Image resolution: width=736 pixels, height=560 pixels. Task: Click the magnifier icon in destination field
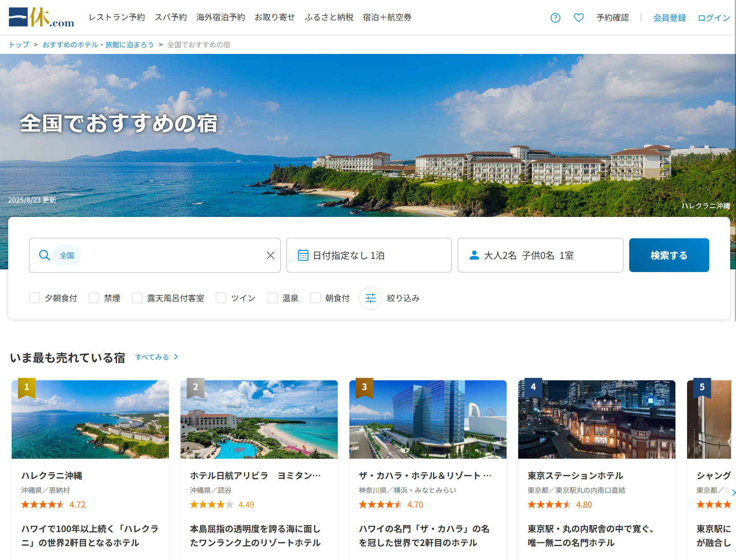(x=45, y=255)
